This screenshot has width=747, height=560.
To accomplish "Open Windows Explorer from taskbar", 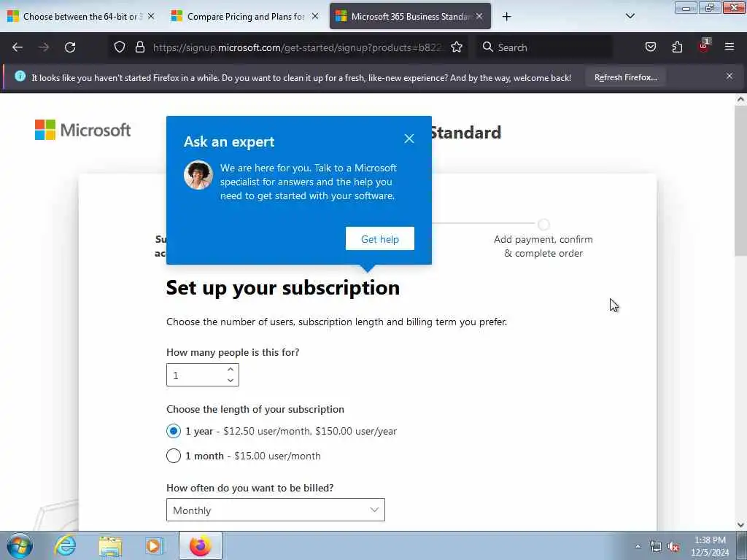I will click(x=111, y=545).
